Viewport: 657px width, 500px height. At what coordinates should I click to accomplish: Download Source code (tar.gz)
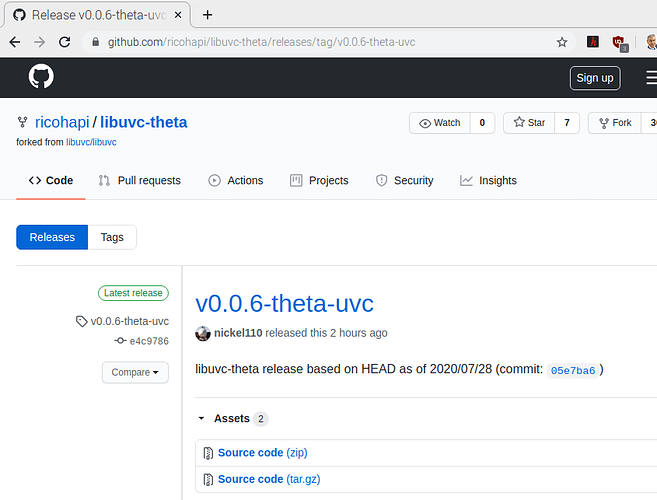(269, 479)
